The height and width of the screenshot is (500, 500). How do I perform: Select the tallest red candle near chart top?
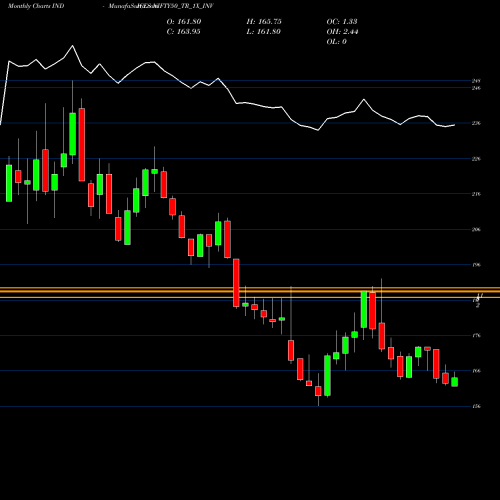point(82,145)
